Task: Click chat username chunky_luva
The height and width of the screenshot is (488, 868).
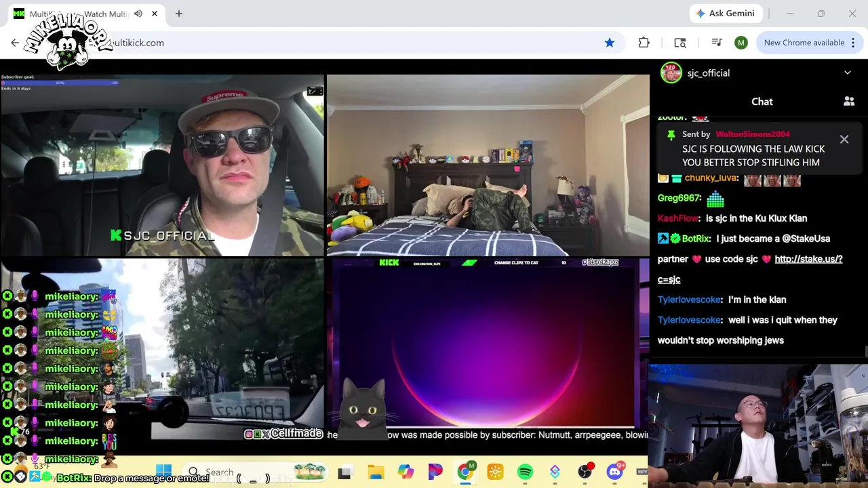Action: (x=711, y=178)
